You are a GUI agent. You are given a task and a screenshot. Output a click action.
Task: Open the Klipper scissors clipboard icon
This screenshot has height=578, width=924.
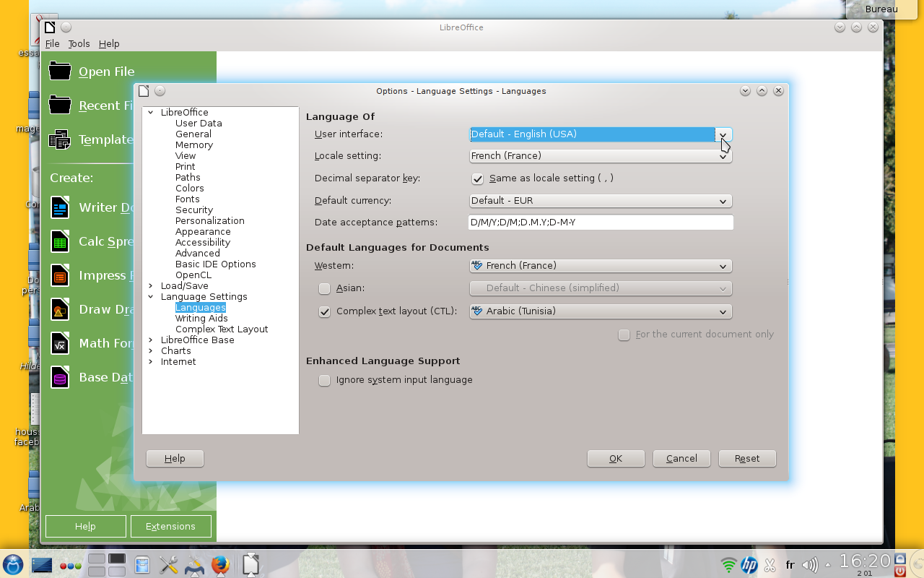pyautogui.click(x=770, y=565)
